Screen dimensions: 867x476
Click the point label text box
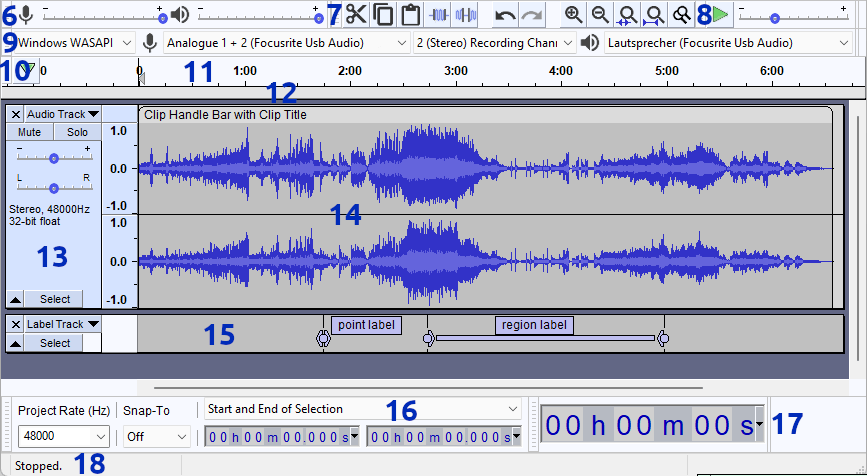(365, 325)
